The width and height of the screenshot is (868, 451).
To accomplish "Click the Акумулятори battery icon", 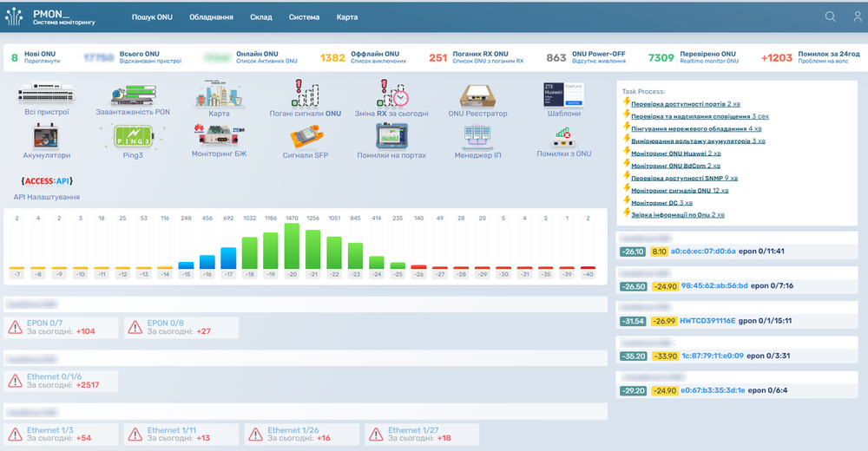I will (x=47, y=138).
